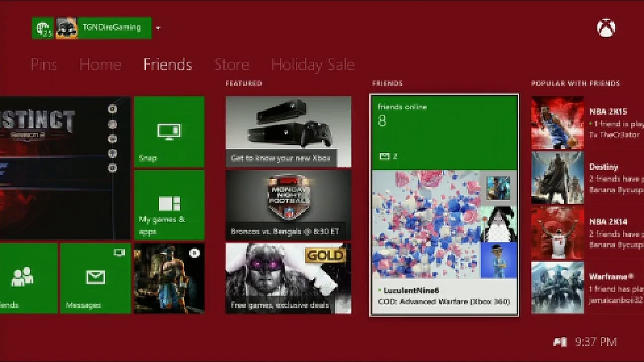Viewport: 644px width, 362px height.
Task: Open the Messages tile
Action: [x=96, y=279]
